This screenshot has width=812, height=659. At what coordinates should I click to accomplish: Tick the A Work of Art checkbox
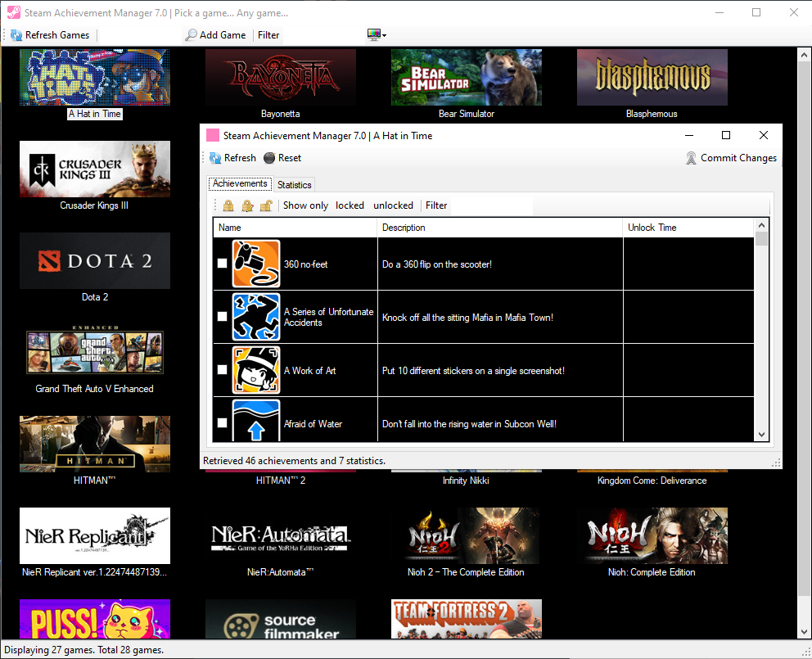coord(222,369)
